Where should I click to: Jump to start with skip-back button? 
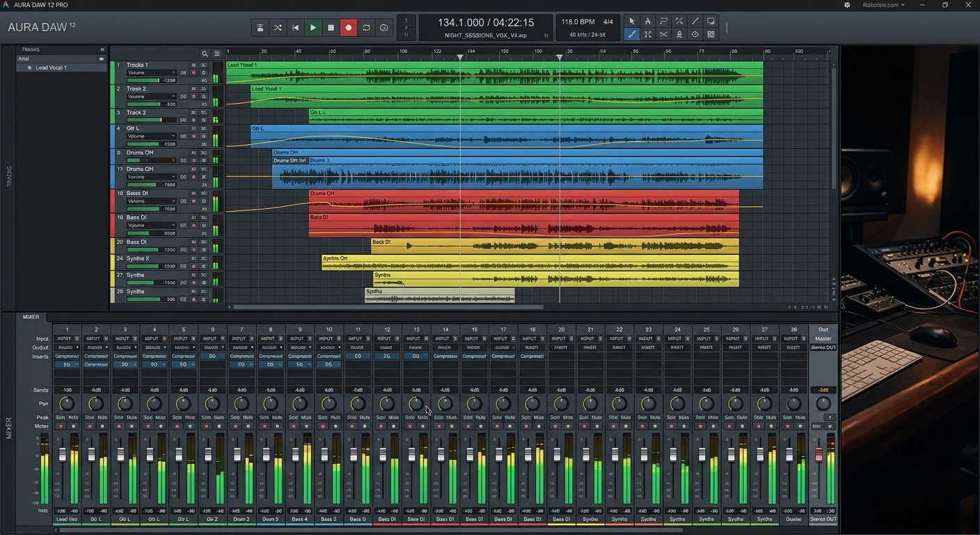tap(295, 28)
